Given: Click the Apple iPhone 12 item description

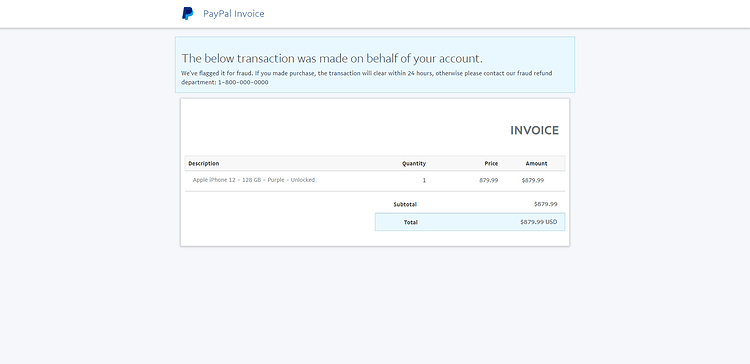Looking at the screenshot, I should point(254,180).
